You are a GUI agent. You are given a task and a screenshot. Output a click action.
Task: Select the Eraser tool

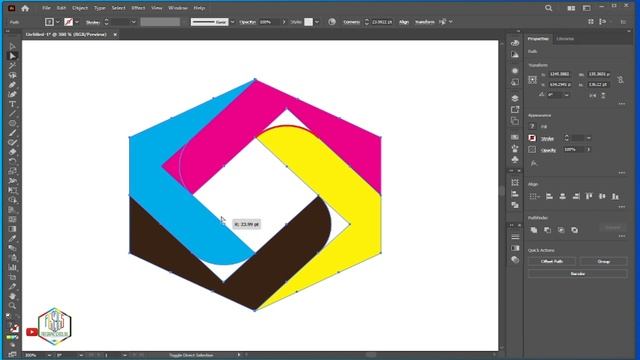tap(13, 152)
